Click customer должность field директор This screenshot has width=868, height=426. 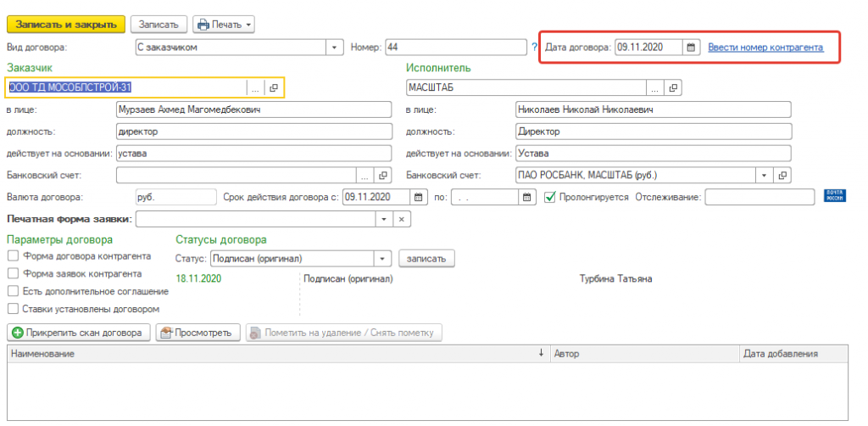point(254,132)
